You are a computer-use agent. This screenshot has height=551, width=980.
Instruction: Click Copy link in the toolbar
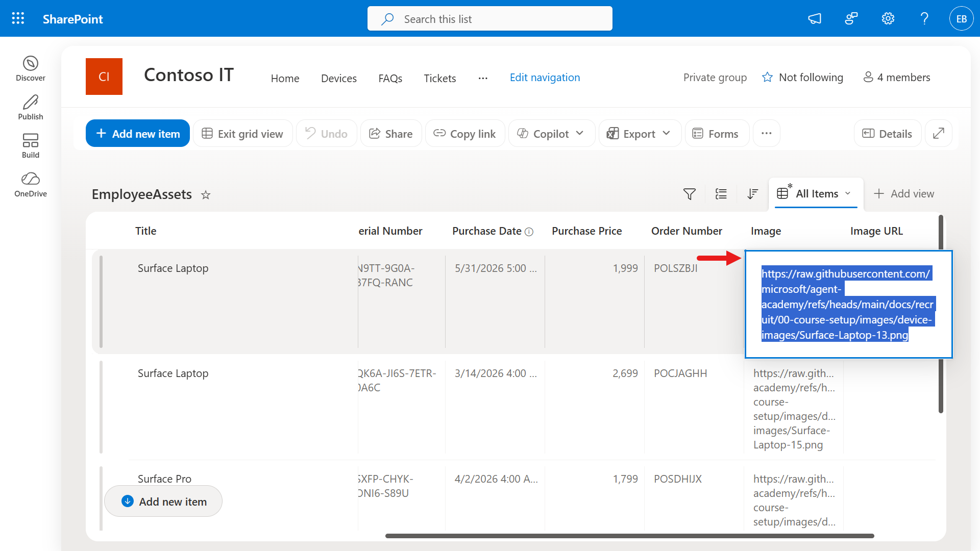coord(465,134)
